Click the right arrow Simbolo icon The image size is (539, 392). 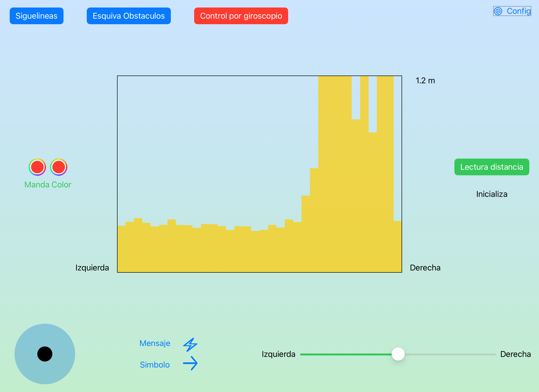190,363
